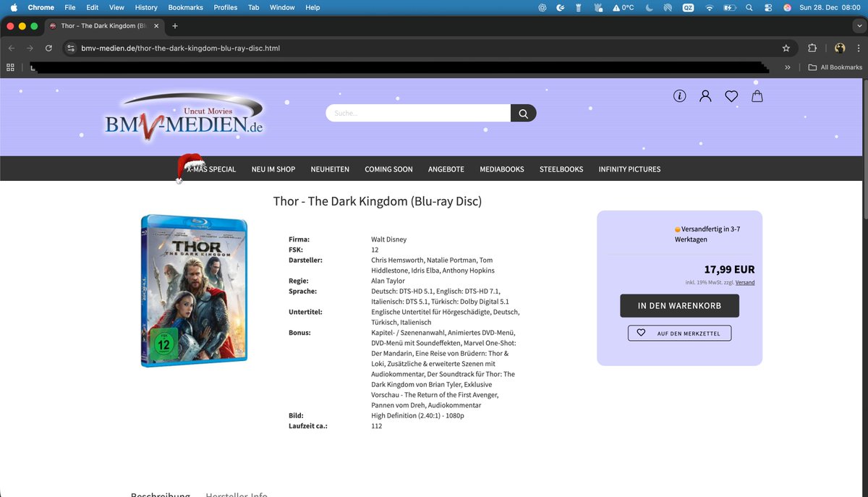
Task: Click the Wi-Fi status icon
Action: point(710,7)
